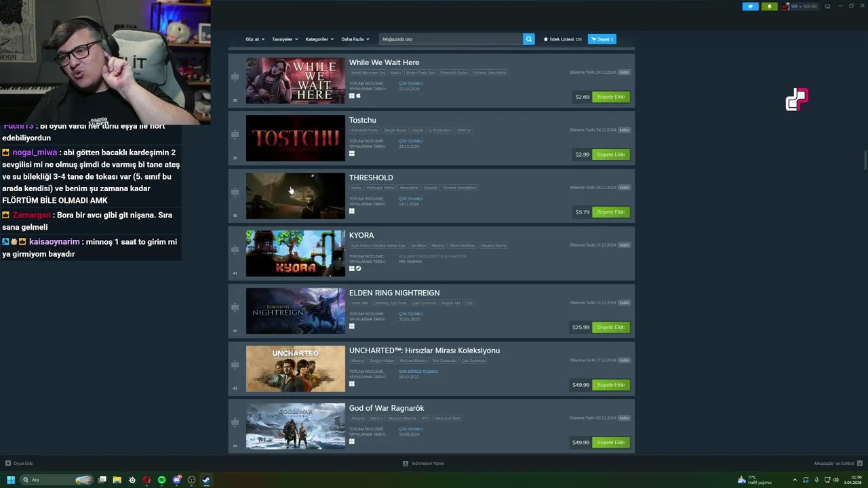Open OBS Studio from taskbar
Viewport: 868px width, 488px height.
tap(191, 480)
